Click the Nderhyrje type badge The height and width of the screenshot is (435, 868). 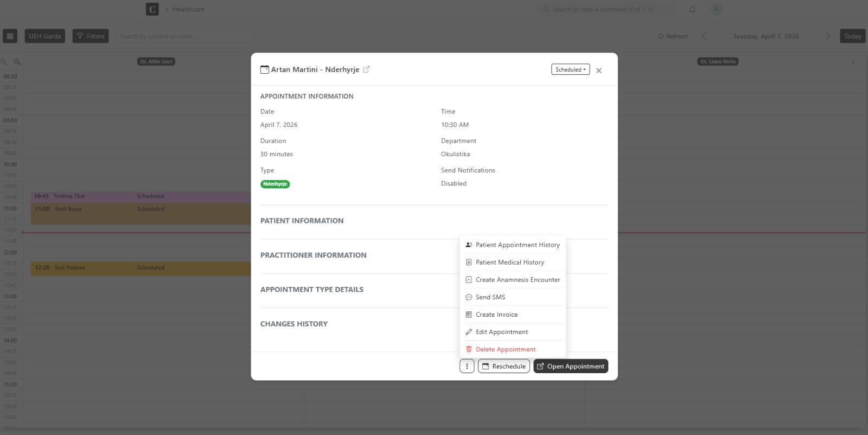pyautogui.click(x=275, y=184)
